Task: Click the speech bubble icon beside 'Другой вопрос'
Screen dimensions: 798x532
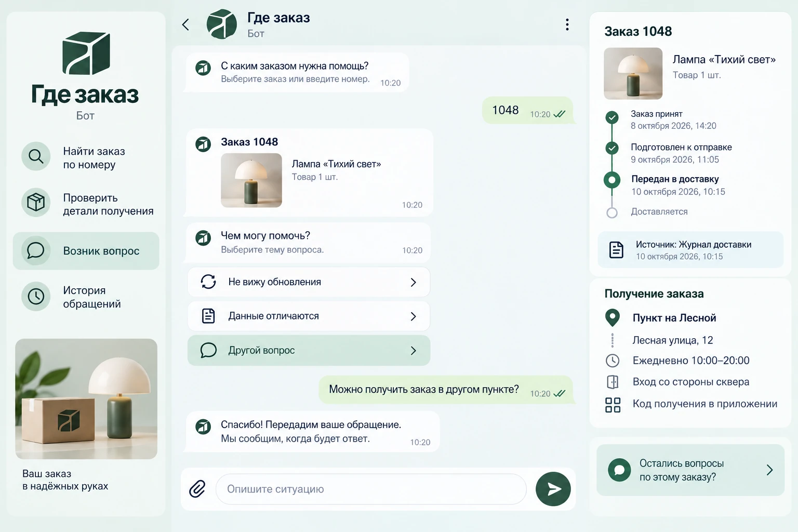Action: [x=208, y=350]
